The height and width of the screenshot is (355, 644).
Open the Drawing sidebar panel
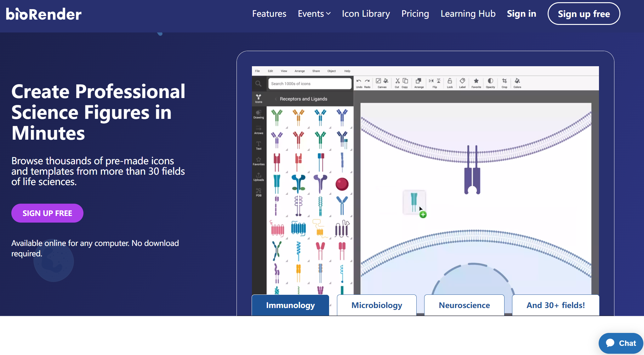(x=259, y=114)
